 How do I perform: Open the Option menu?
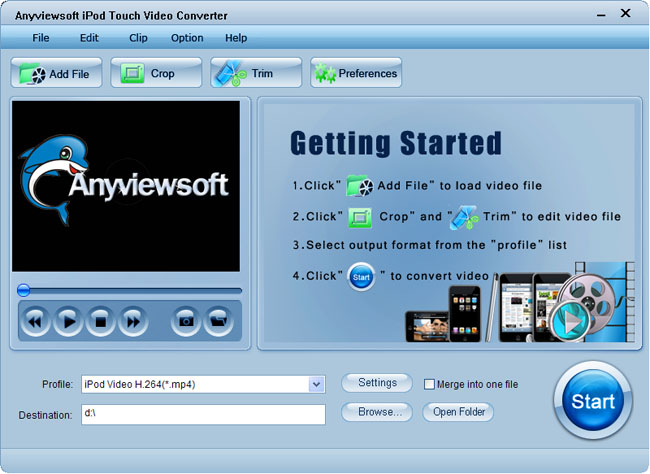coord(187,38)
